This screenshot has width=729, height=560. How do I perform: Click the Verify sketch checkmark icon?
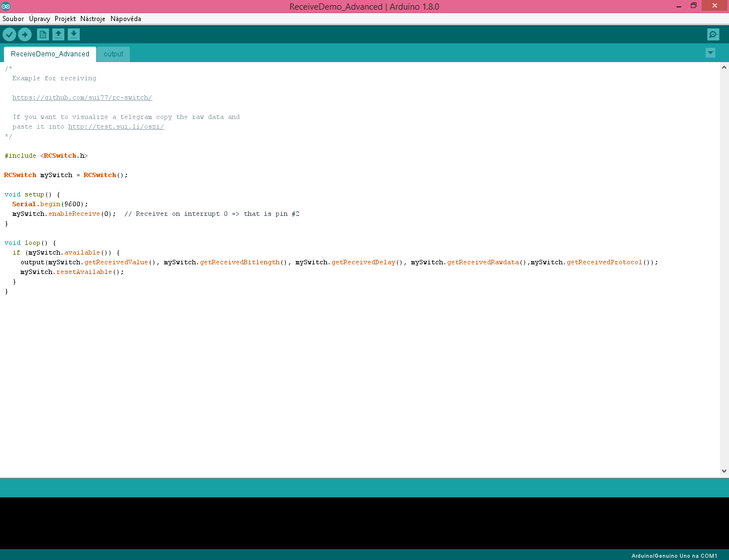tap(9, 35)
